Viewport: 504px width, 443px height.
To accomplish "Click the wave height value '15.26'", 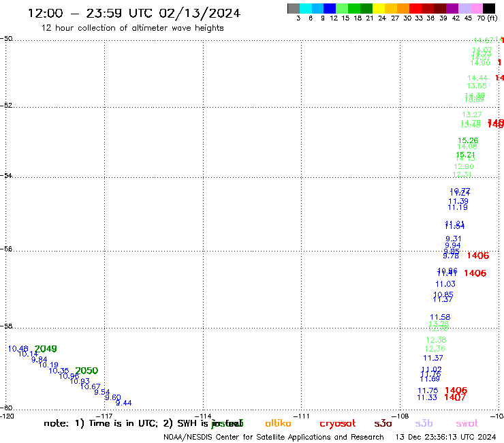I will [x=468, y=140].
